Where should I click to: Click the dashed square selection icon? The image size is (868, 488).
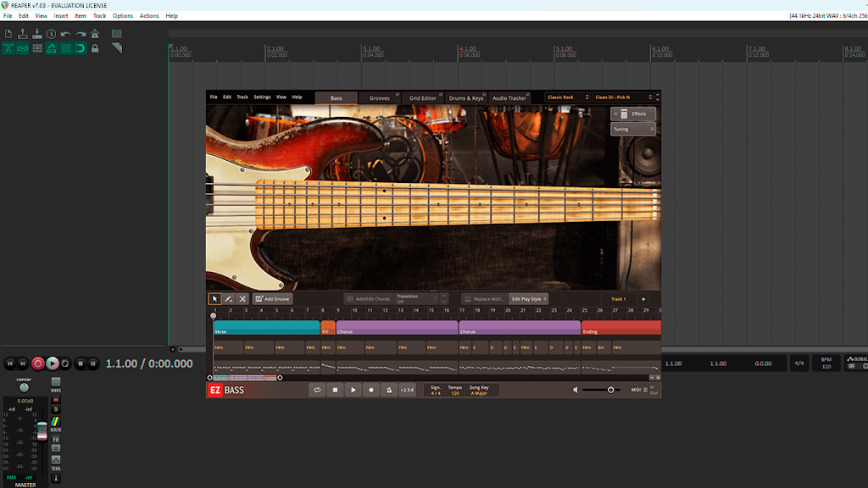[116, 34]
